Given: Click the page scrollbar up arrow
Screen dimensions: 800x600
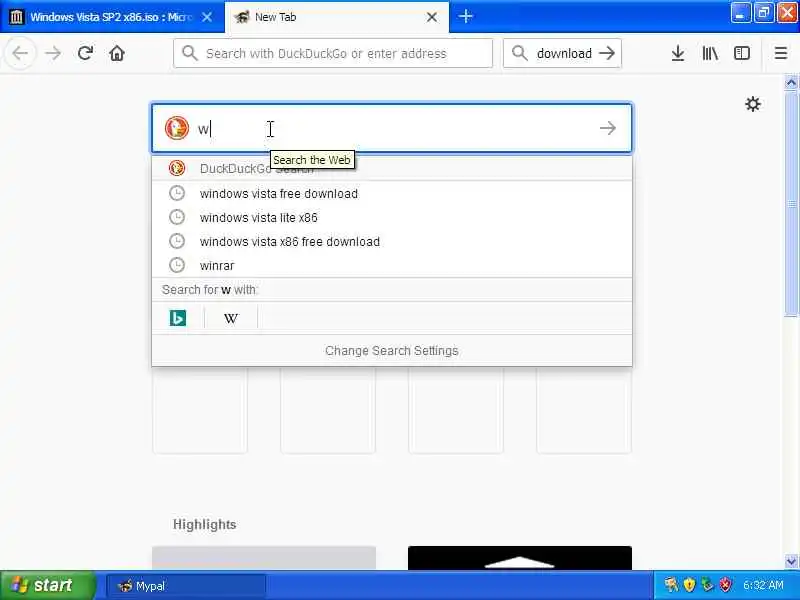Looking at the screenshot, I should click(x=791, y=82).
